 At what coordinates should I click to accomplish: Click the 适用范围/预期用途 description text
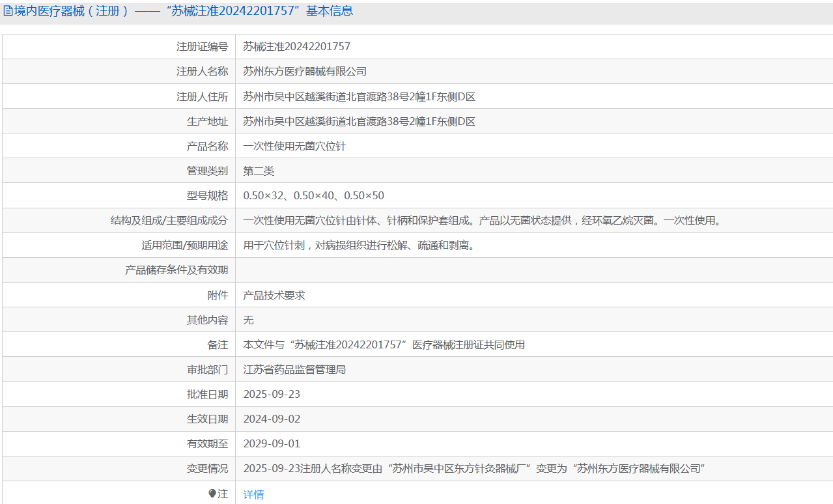pyautogui.click(x=360, y=245)
